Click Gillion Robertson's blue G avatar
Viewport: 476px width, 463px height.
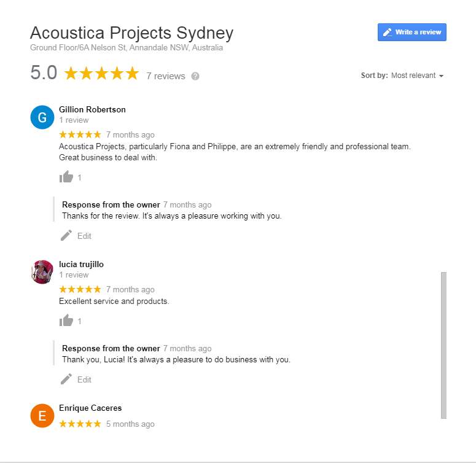42,117
